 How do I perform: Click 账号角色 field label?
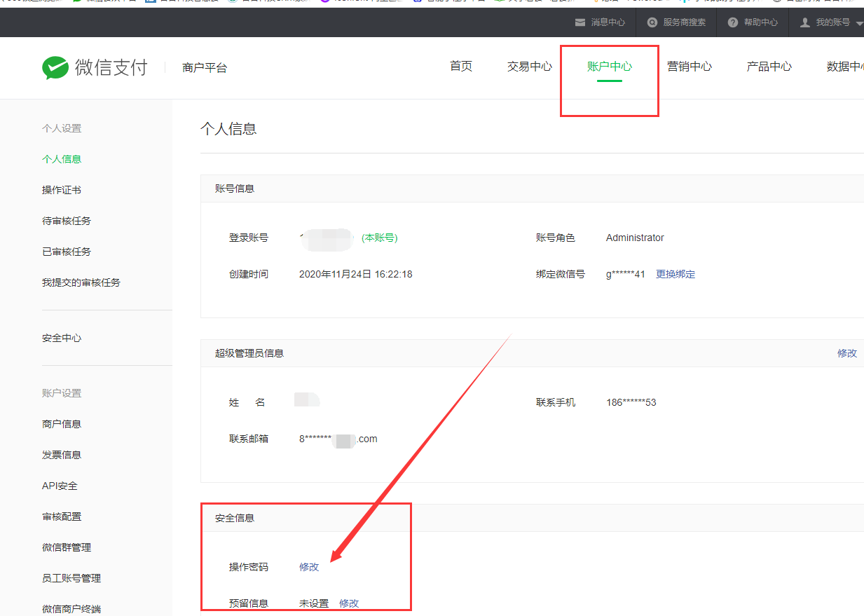[556, 238]
